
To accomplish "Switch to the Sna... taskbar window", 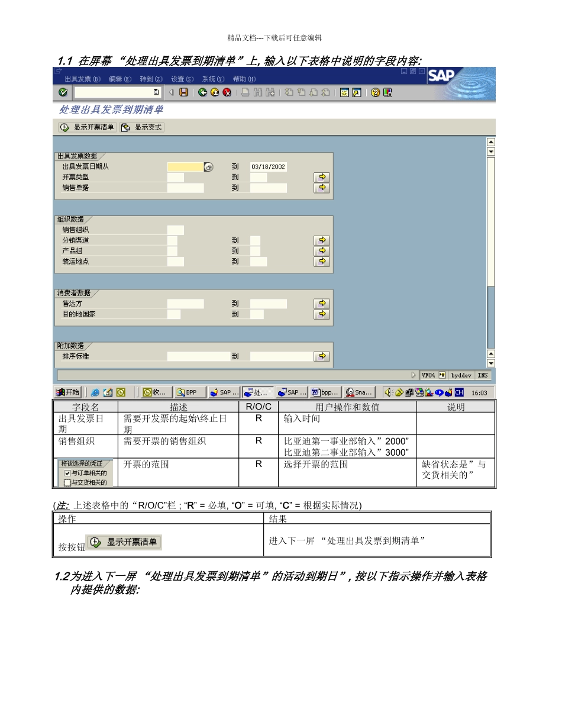I will point(360,392).
